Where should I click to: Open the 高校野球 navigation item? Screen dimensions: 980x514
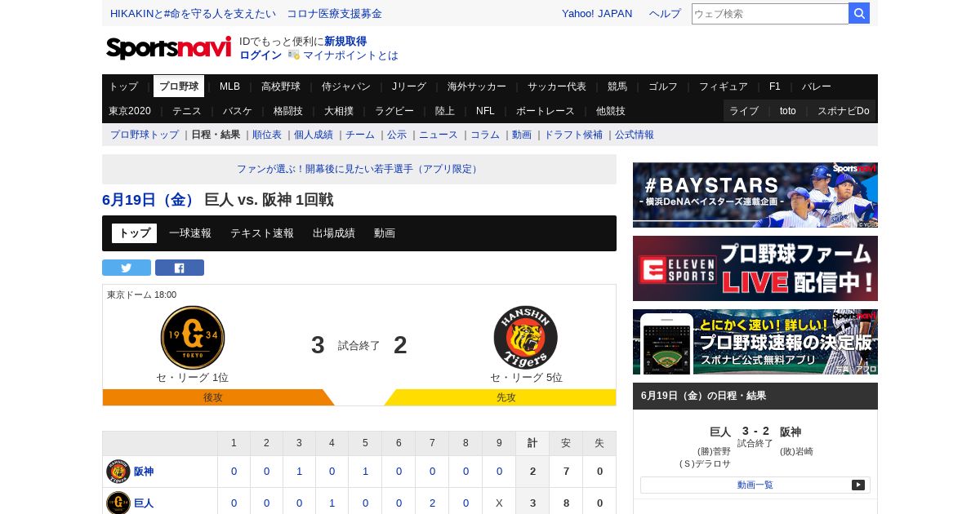(x=281, y=86)
